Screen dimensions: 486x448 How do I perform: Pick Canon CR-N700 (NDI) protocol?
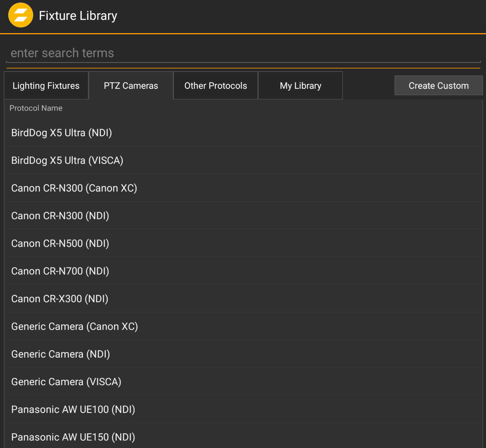pos(243,271)
